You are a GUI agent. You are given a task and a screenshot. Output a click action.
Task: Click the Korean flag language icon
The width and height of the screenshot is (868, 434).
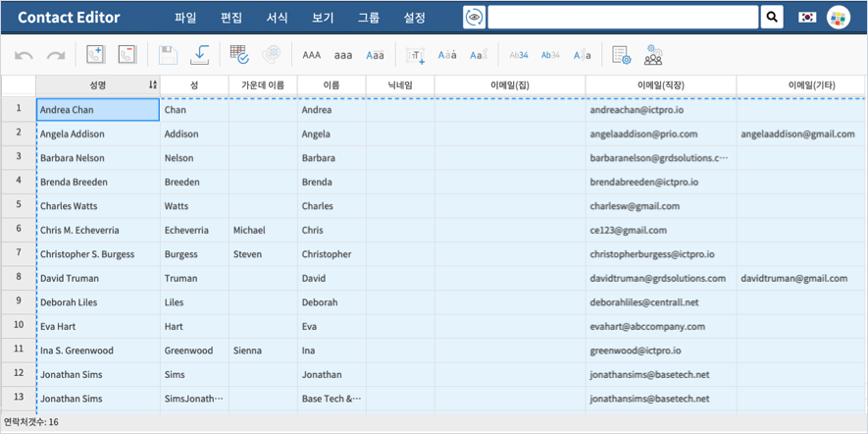coord(807,17)
